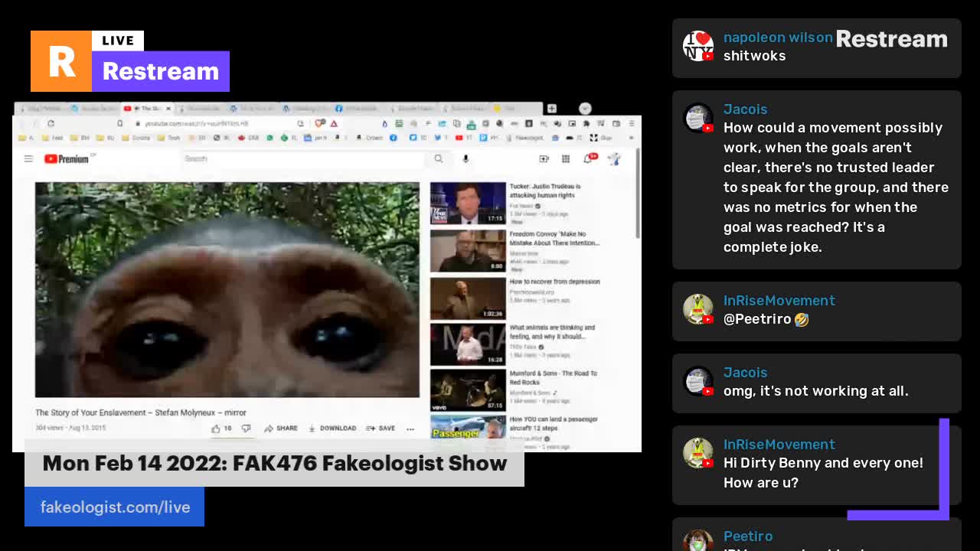Screen dimensions: 980x551
Task: Save the video to a playlist
Action: tap(381, 429)
